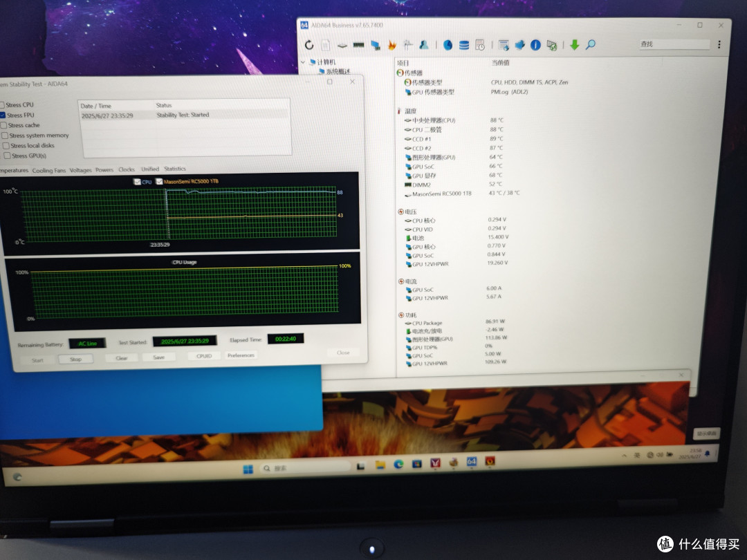Uncheck the Stress FPU checkbox
Image resolution: width=747 pixels, height=560 pixels.
(x=3, y=115)
